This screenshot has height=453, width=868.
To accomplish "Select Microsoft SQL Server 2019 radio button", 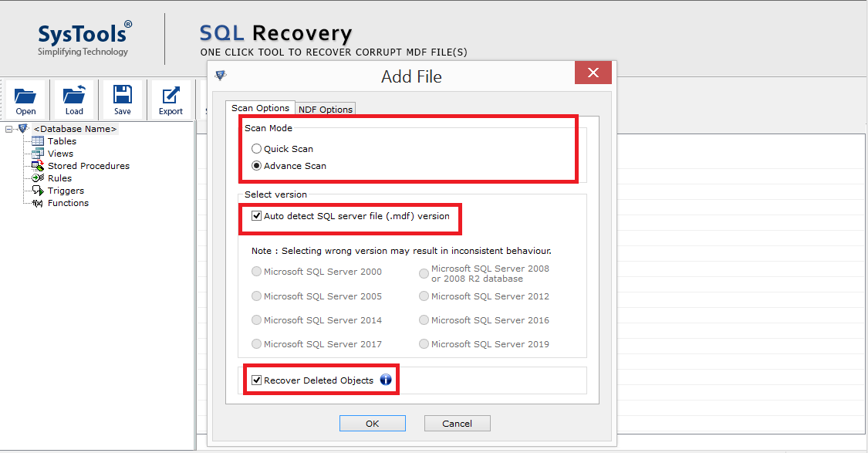I will 424,344.
